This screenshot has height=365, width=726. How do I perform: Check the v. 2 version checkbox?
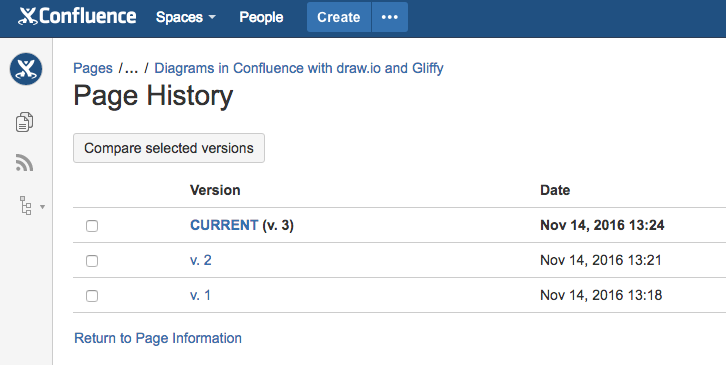pyautogui.click(x=92, y=261)
